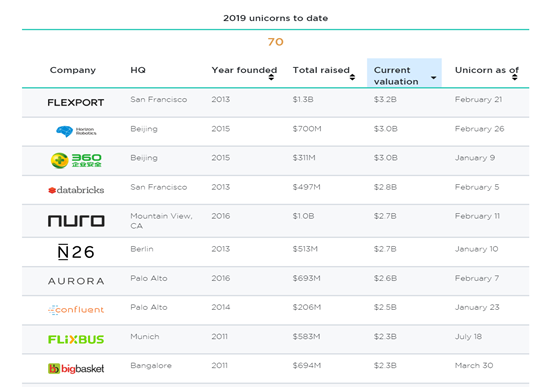Viewport: 554px width, 387px height.
Task: Click the bigbasket logo
Action: click(76, 369)
